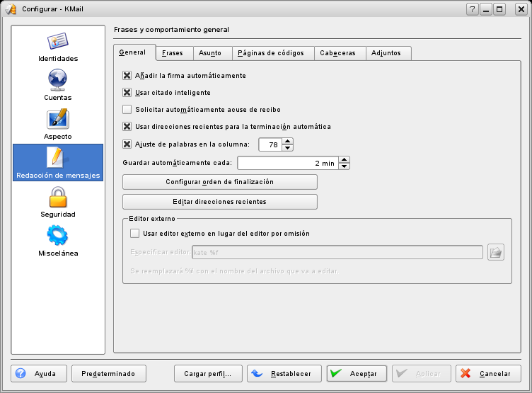The width and height of the screenshot is (532, 393).
Task: Disable Añadir la firma automáticamente
Action: tap(127, 75)
